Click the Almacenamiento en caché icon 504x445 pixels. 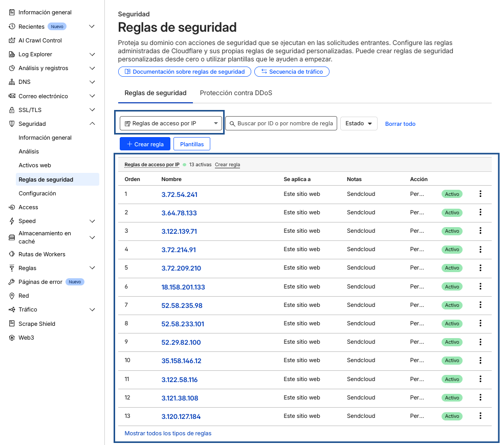[12, 237]
